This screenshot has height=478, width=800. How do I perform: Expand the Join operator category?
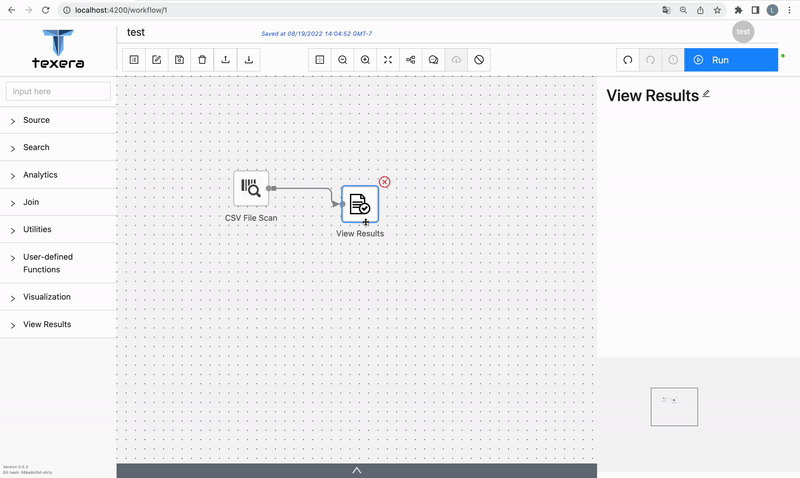(58, 203)
